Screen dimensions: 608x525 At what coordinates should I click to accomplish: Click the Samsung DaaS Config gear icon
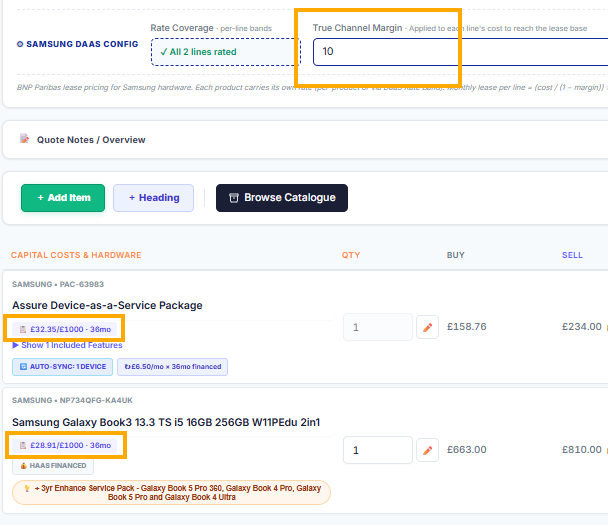(x=20, y=44)
